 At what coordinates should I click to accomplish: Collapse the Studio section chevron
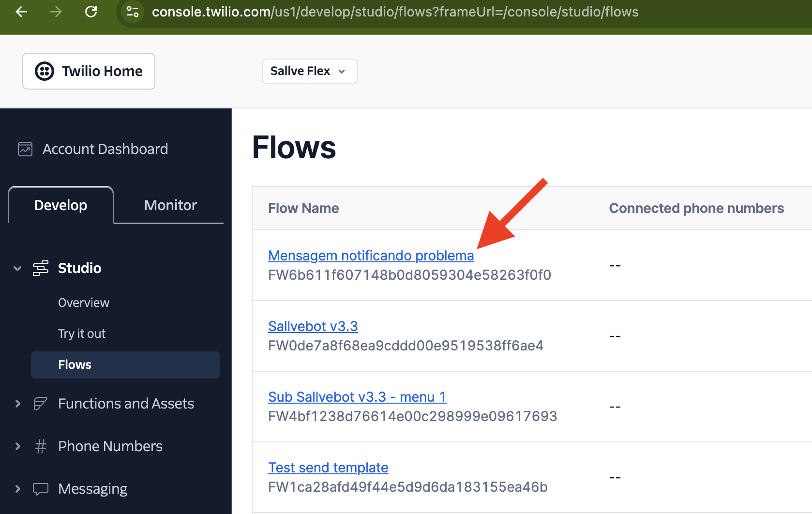coord(17,268)
